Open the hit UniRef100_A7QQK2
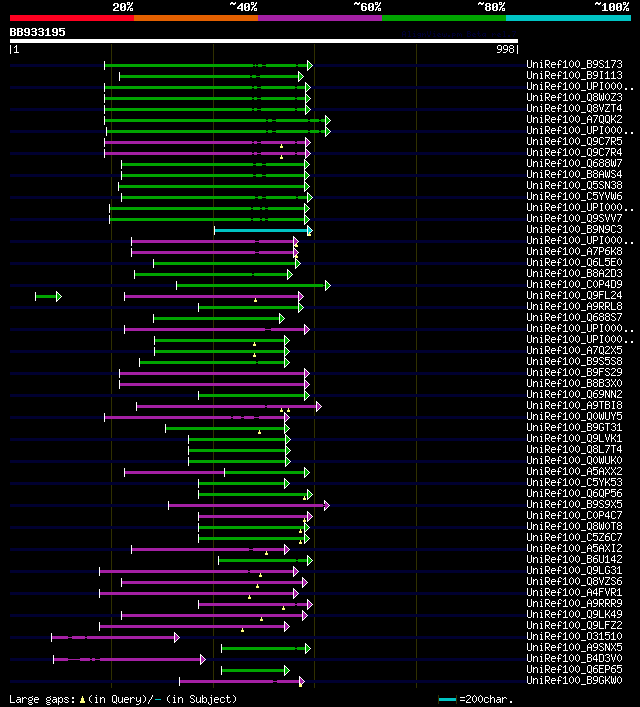Viewport: 640px width, 707px height. [x=574, y=119]
